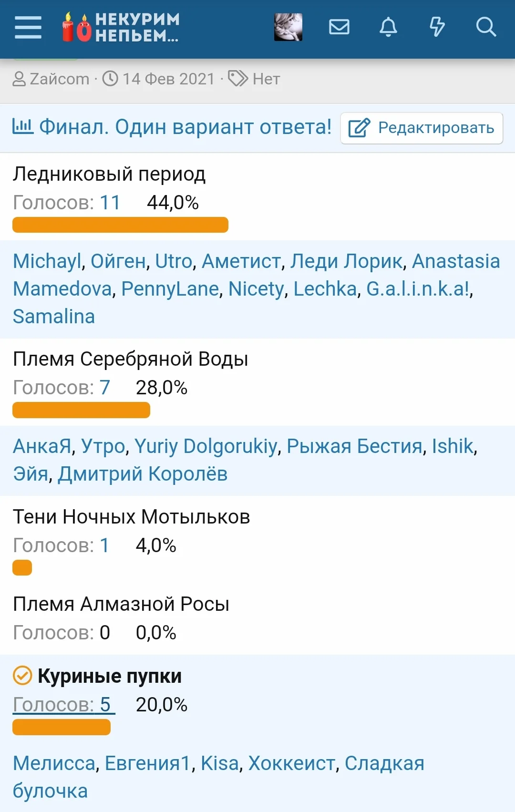This screenshot has width=515, height=812.
Task: Open Дмитрий Королёв user profile
Action: [143, 474]
